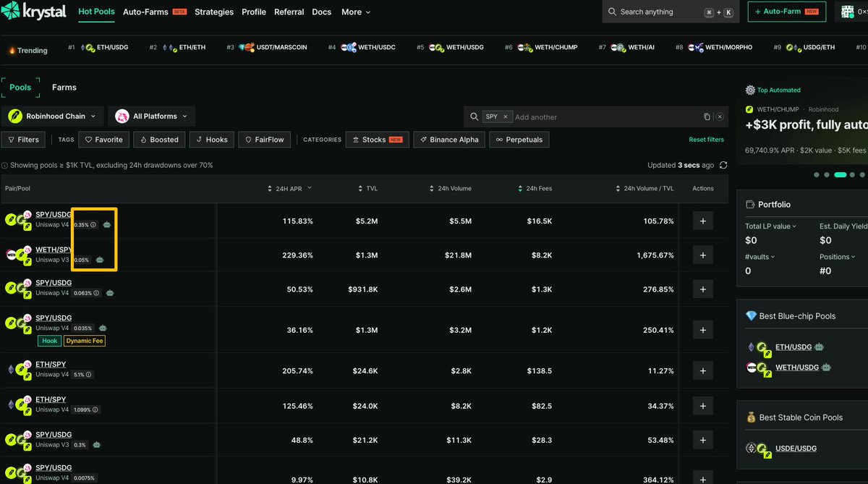Click plus action in the 36.16% APR row
This screenshot has height=484, width=868.
[702, 330]
